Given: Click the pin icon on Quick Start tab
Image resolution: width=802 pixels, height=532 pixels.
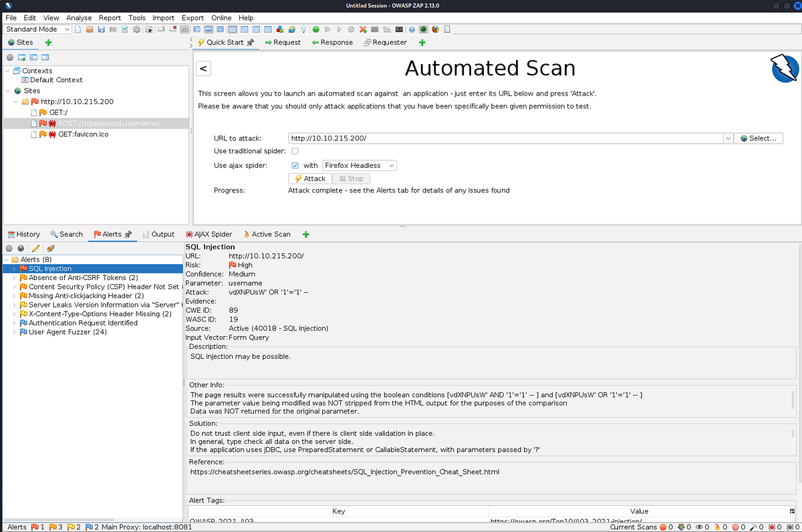Looking at the screenshot, I should [251, 42].
